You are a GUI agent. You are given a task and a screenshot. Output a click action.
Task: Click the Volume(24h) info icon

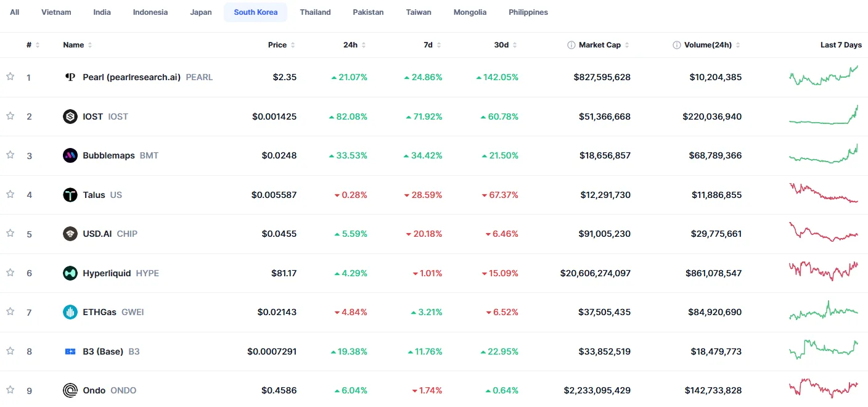[677, 45]
